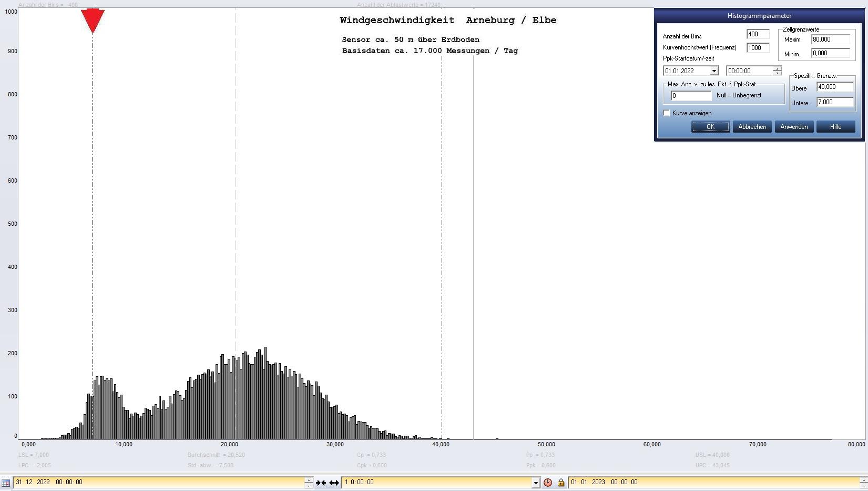The image size is (868, 491).
Task: Enable the Kurve anzeigen checkbox
Action: [x=667, y=113]
